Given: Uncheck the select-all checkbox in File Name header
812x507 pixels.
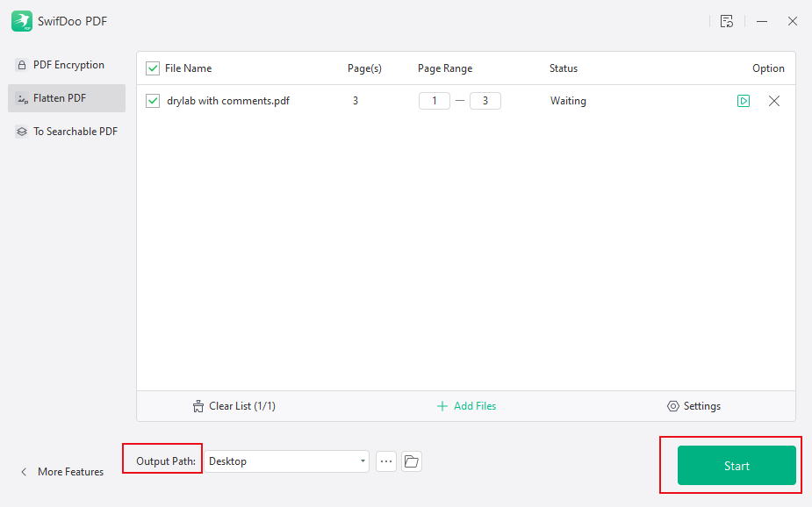Looking at the screenshot, I should point(152,68).
